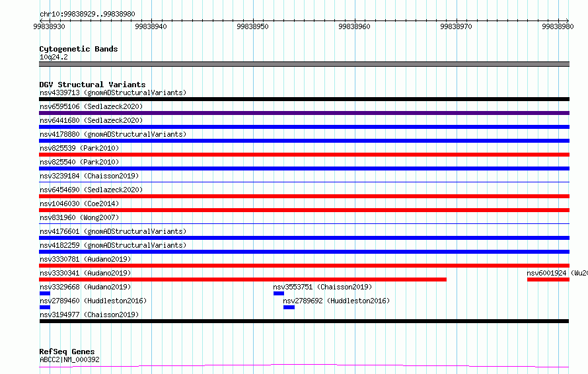
Task: Click the nsv3330781 Audano2019 label
Action: click(85, 259)
